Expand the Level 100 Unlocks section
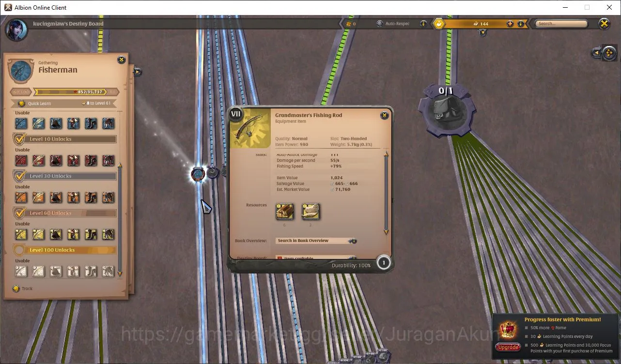 [x=65, y=250]
